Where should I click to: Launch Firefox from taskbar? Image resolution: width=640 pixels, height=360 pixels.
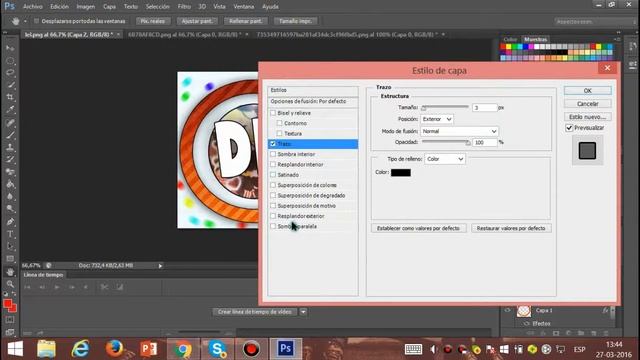[x=115, y=349]
